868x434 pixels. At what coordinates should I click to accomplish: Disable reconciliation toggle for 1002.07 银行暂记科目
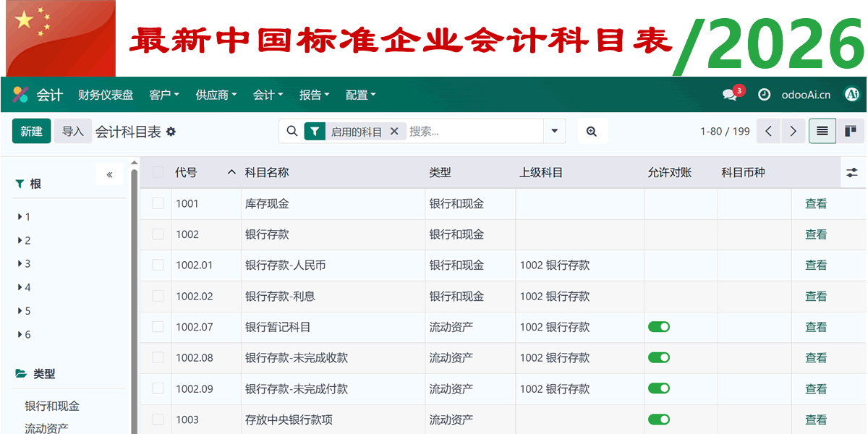659,327
